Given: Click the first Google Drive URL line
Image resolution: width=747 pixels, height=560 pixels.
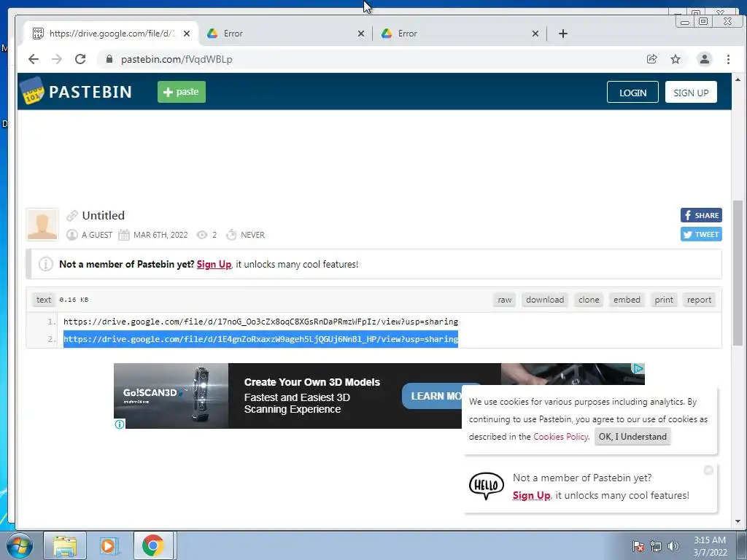Looking at the screenshot, I should pos(260,322).
